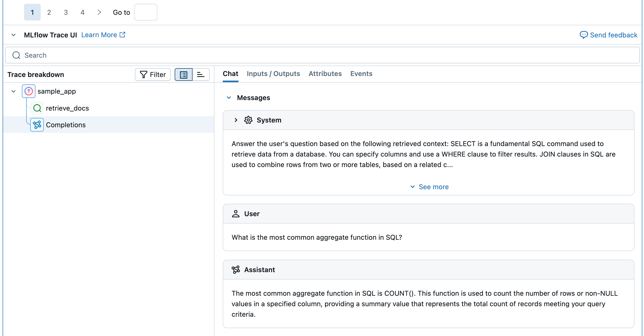Viewport: 644px width, 336px height.
Task: Click the retrieve_docs magnifier span icon
Action: (x=37, y=108)
